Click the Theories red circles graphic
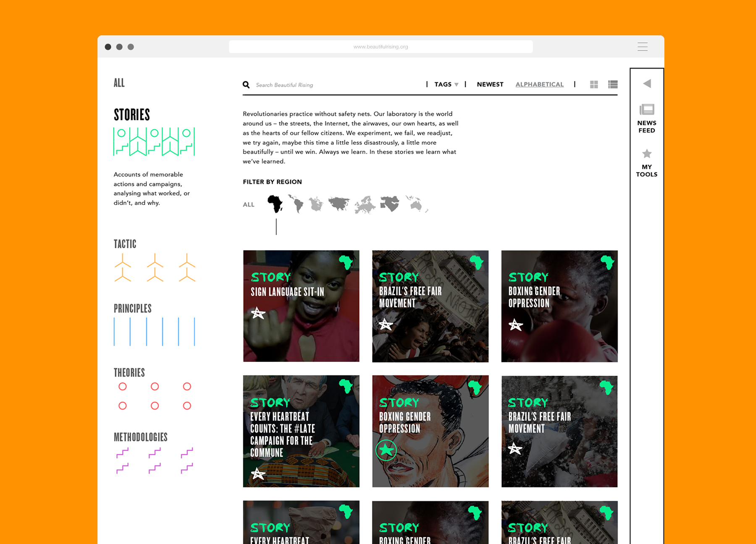This screenshot has width=756, height=544. pos(155,396)
